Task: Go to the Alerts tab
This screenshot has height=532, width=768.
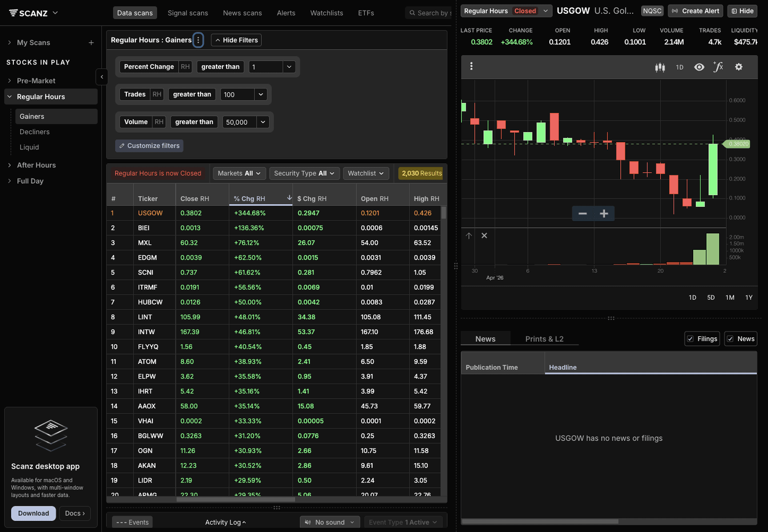Action: 286,13
